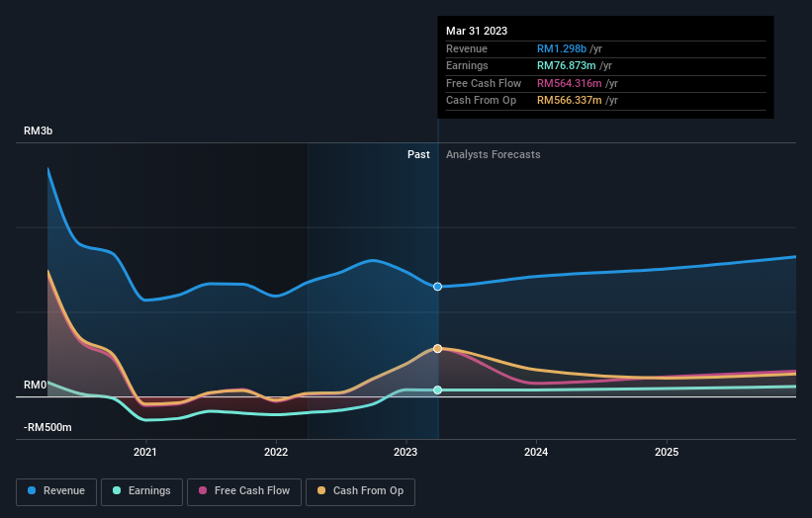Click the Cash From Op tooltip label

481,101
